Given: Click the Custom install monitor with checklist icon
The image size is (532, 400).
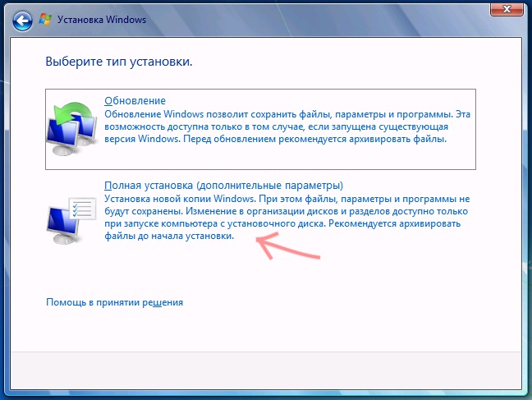Looking at the screenshot, I should coord(71,220).
